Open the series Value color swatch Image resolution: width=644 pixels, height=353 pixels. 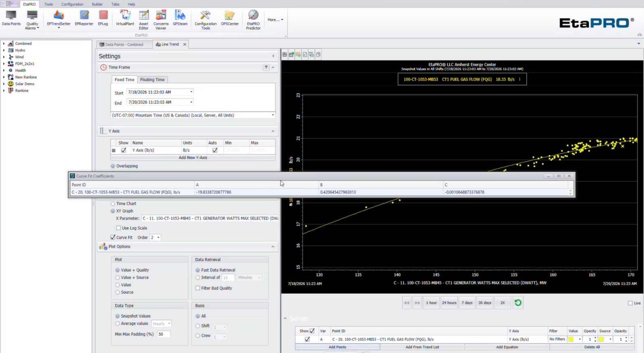pos(571,339)
